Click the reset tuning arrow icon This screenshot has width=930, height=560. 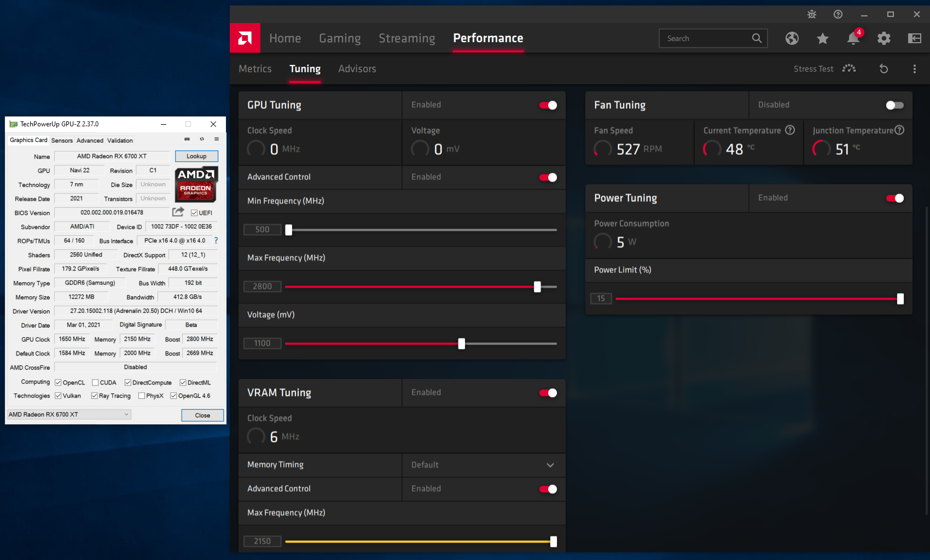pyautogui.click(x=884, y=69)
